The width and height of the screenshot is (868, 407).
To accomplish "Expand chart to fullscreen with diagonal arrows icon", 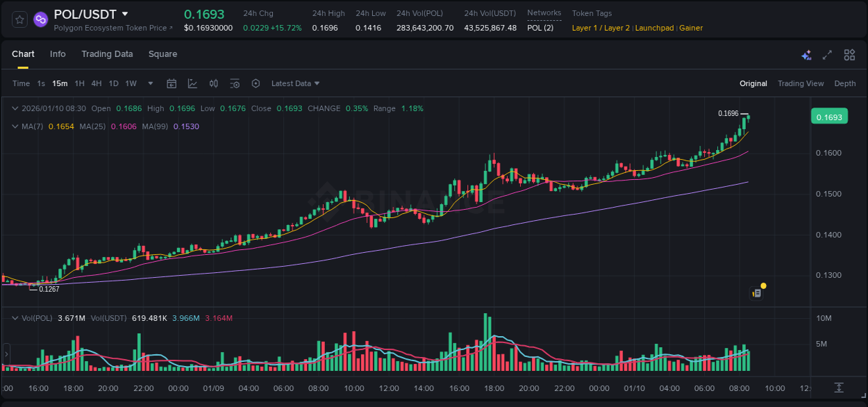I will click(x=826, y=54).
